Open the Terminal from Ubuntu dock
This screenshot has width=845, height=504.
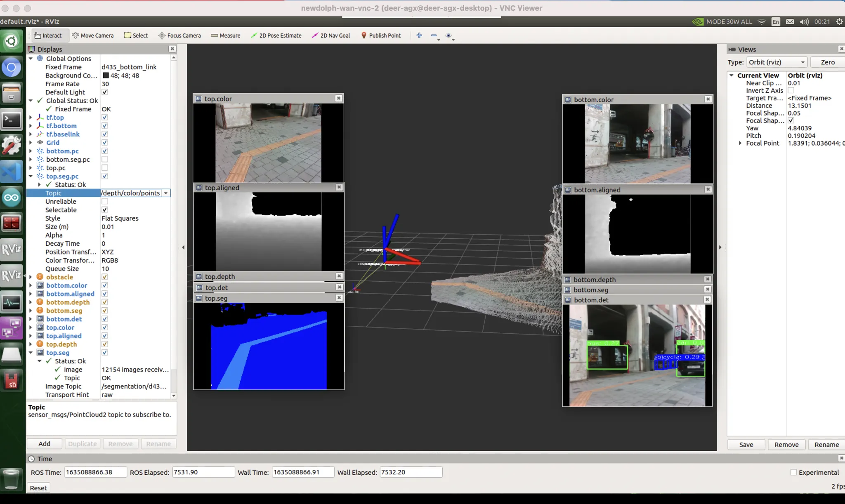tap(11, 120)
